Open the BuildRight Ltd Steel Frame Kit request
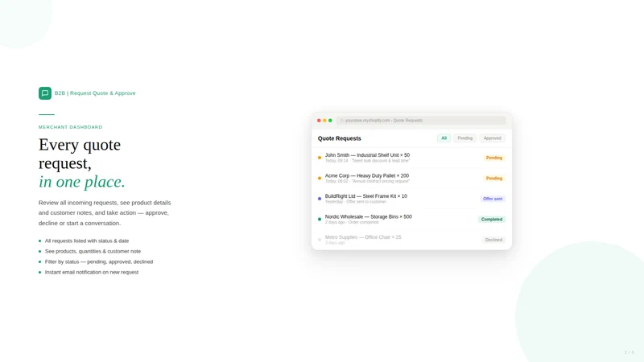The height and width of the screenshot is (362, 644). click(x=411, y=199)
